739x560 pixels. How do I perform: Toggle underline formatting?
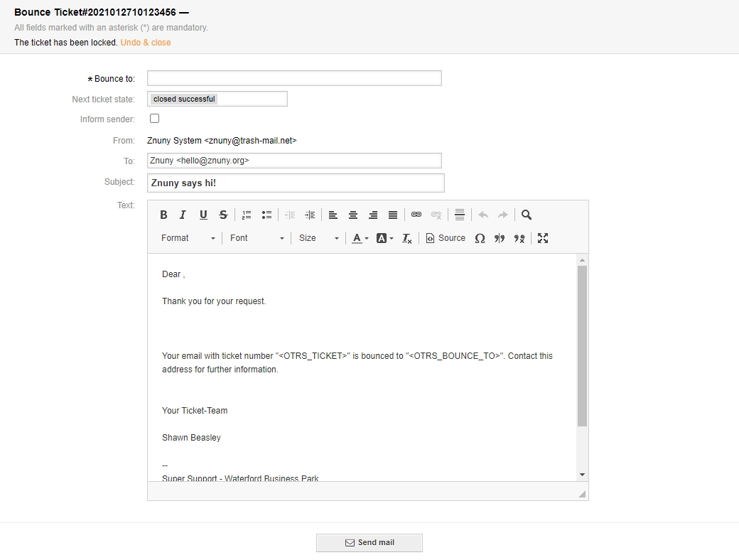[x=203, y=215]
